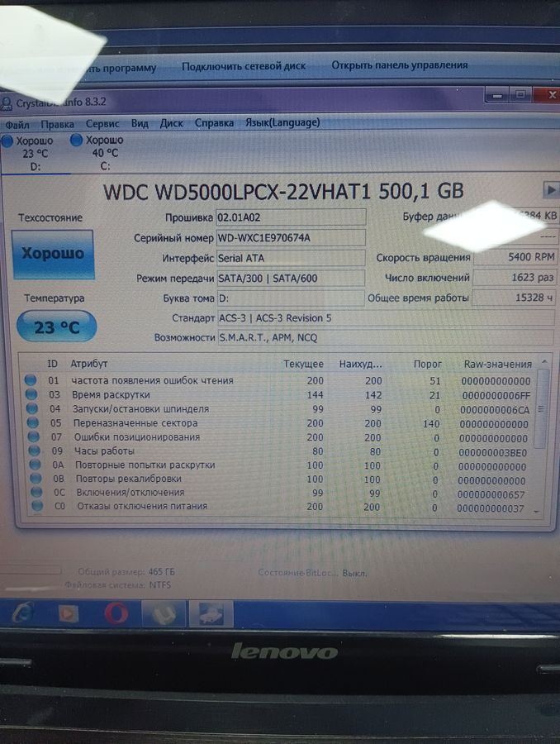Open the Язык(Language) menu
Image resolution: width=560 pixels, height=744 pixels.
282,122
